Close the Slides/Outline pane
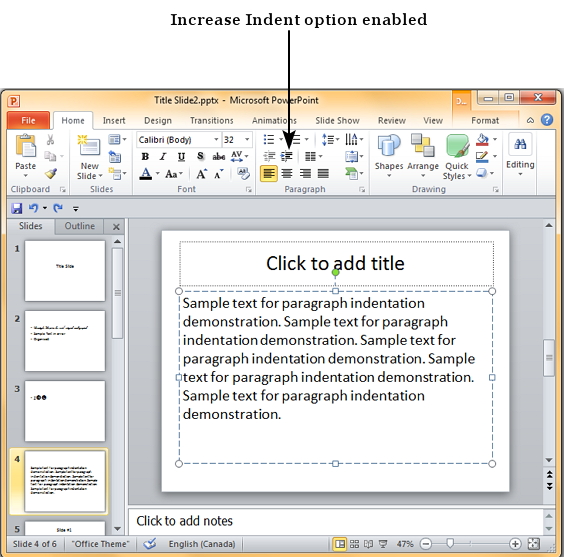This screenshot has width=565, height=558. (x=116, y=227)
